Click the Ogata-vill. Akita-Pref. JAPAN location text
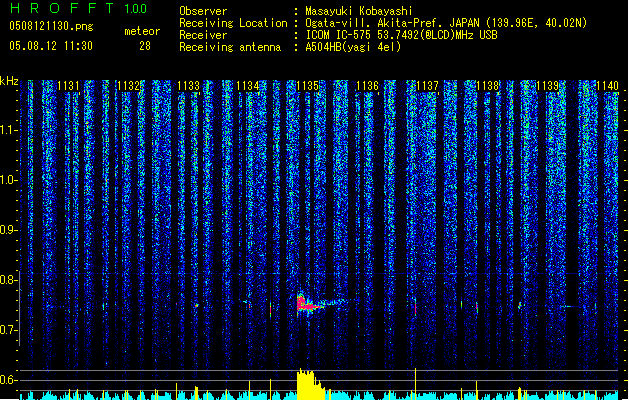The image size is (629, 400). coord(446,23)
